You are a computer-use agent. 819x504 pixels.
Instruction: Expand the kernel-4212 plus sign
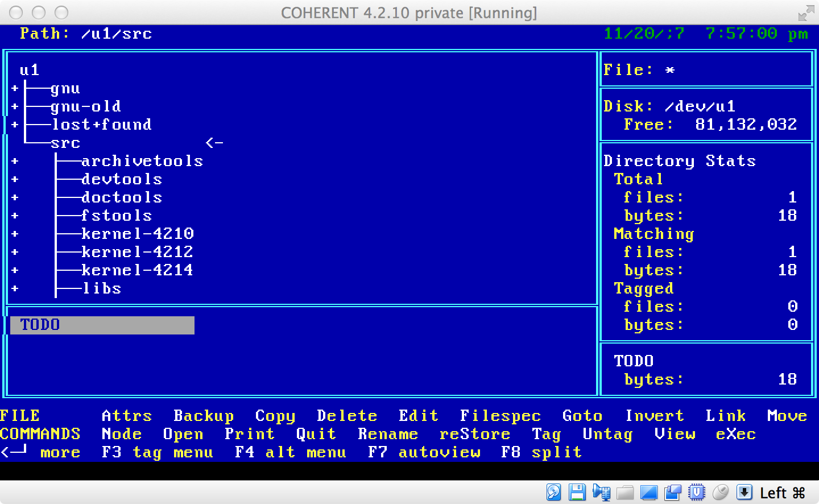click(15, 252)
